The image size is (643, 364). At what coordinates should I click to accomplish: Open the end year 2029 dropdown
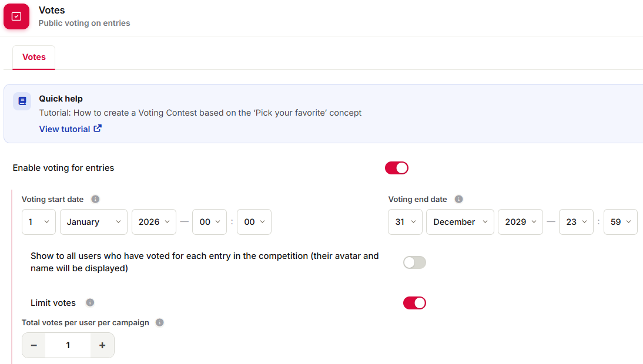click(x=520, y=222)
